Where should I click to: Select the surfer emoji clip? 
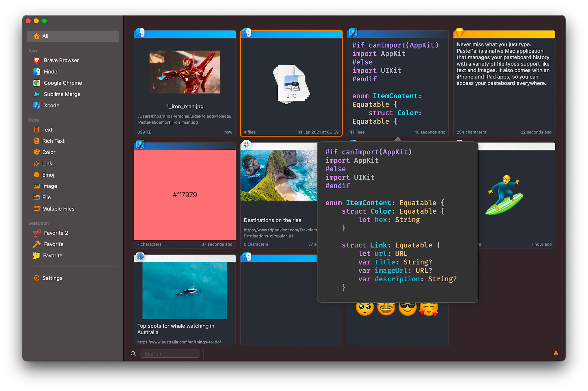coord(517,195)
